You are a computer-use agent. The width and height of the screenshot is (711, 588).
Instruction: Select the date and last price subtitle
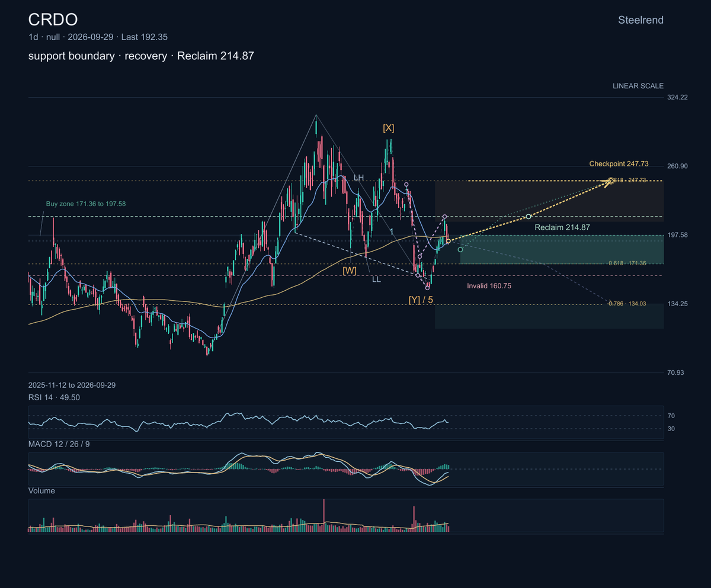(x=98, y=37)
